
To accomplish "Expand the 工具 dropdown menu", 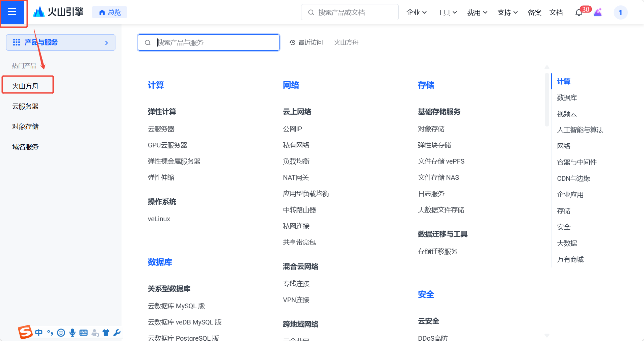I will (x=447, y=12).
